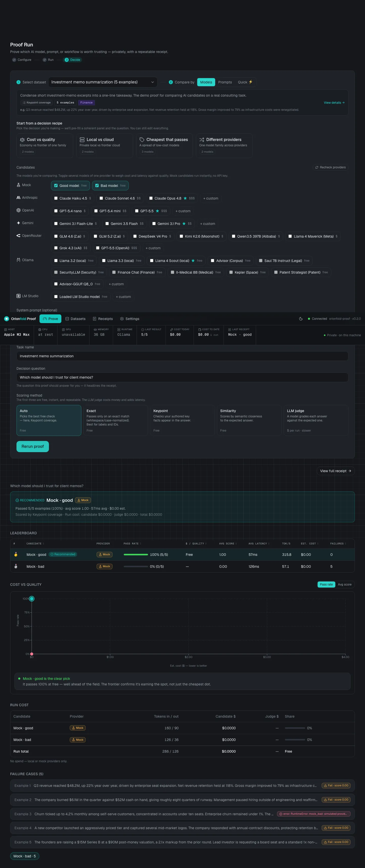Toggle dark mode moon icon
365x868 pixels.
301,319
